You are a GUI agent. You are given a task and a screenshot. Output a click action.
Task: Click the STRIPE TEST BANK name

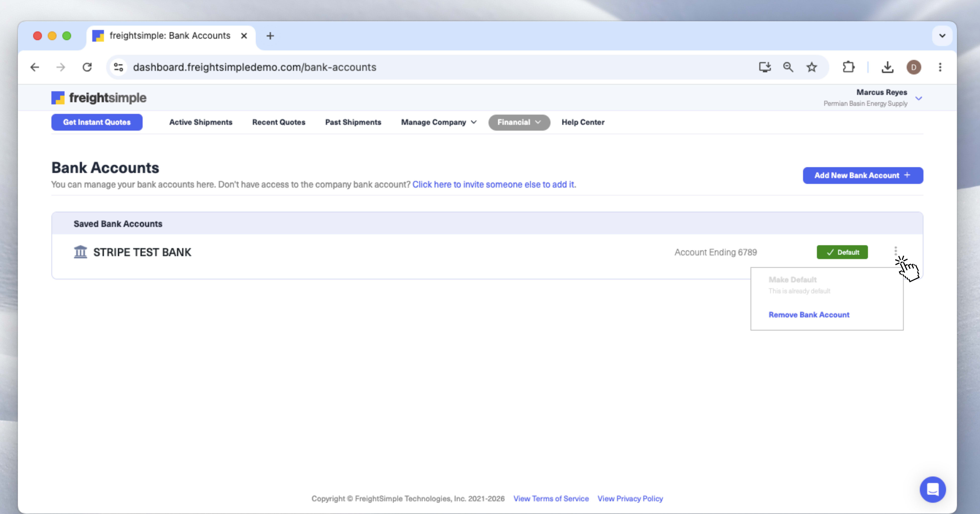(142, 252)
